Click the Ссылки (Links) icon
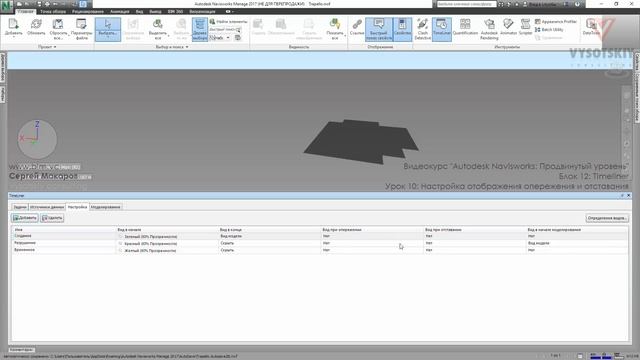 (357, 28)
